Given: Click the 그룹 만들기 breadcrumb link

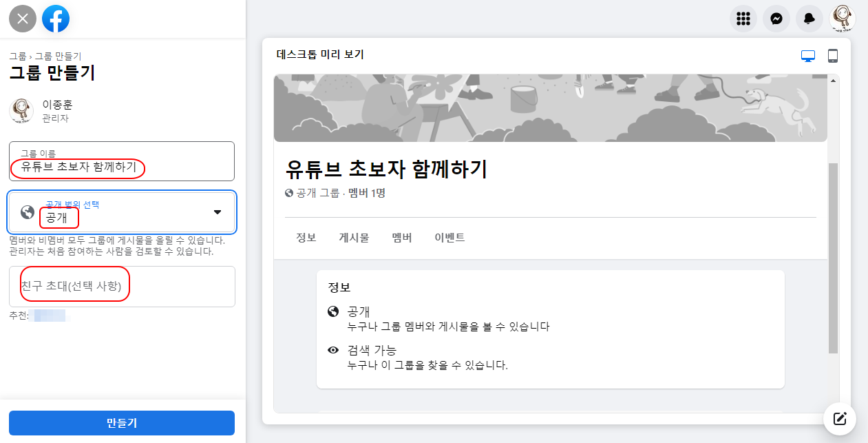Looking at the screenshot, I should (x=59, y=56).
